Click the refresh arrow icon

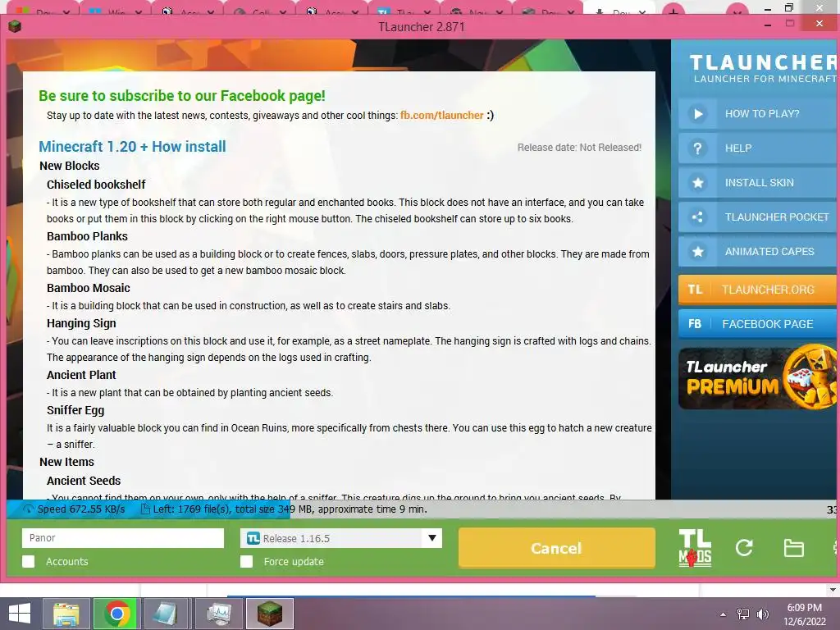coord(744,547)
